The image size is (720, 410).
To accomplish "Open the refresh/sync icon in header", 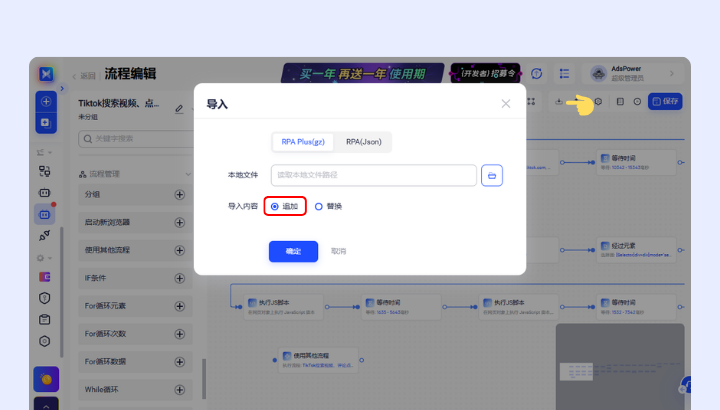I will point(536,73).
